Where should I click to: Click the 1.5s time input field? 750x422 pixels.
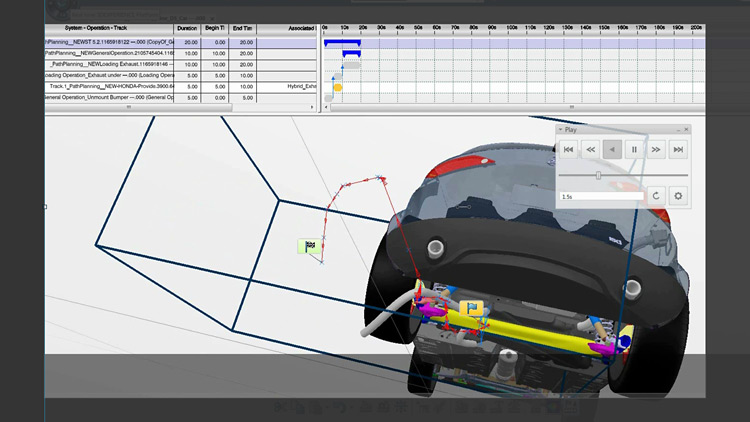600,196
